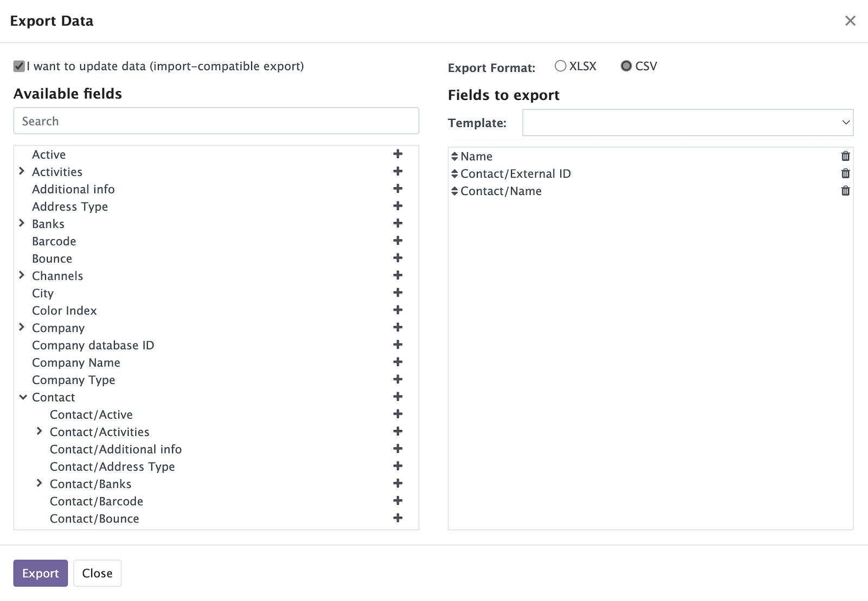Add Contact/Barcode field via plus icon
Screen dimensions: 868x601
click(398, 501)
